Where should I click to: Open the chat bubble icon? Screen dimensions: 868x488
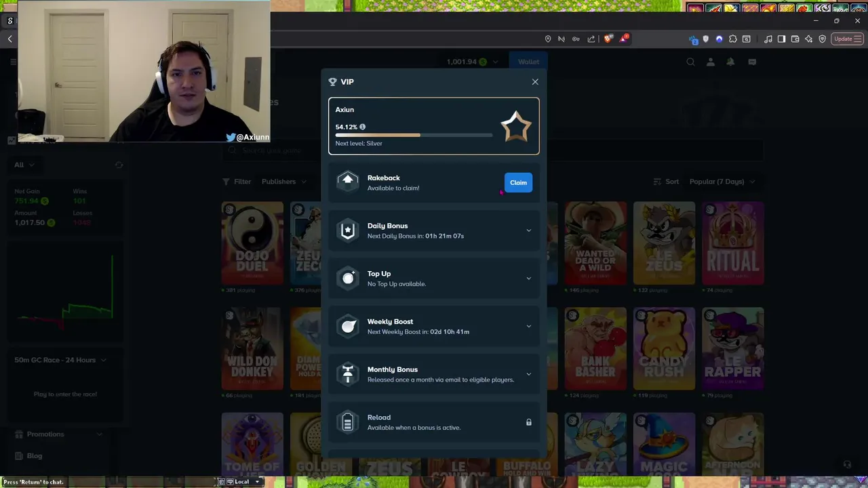(752, 62)
